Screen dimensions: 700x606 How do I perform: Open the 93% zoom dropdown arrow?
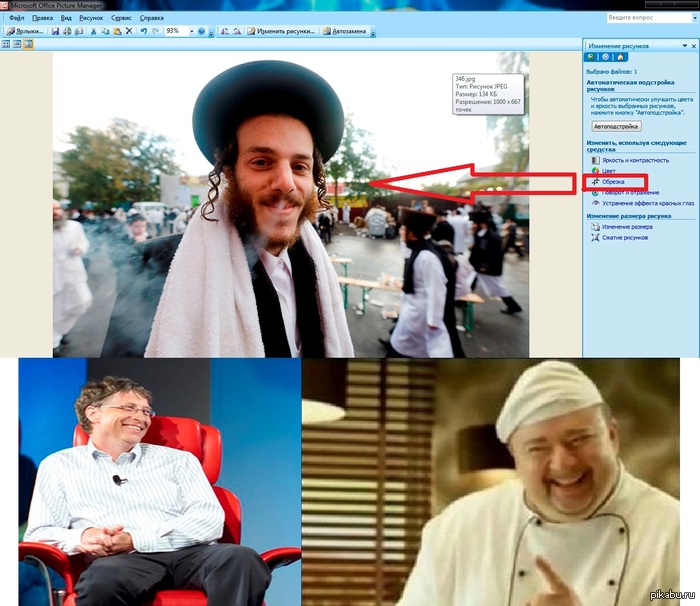pyautogui.click(x=192, y=31)
